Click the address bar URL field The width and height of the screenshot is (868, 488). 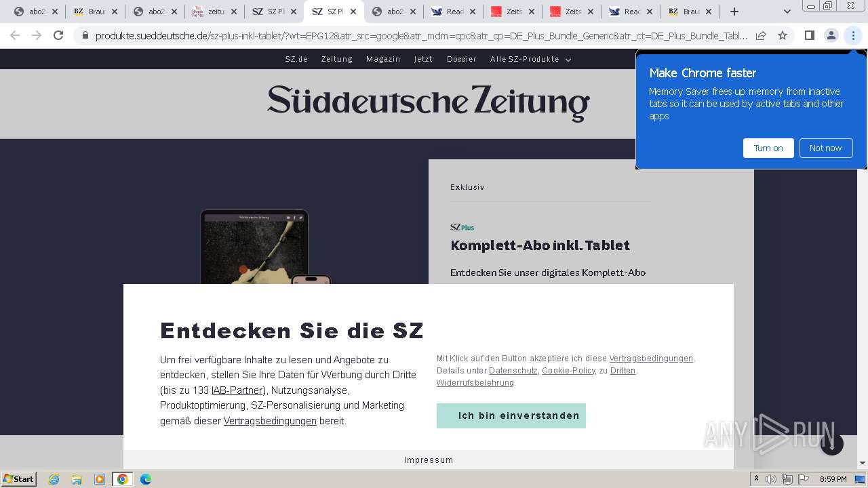420,35
